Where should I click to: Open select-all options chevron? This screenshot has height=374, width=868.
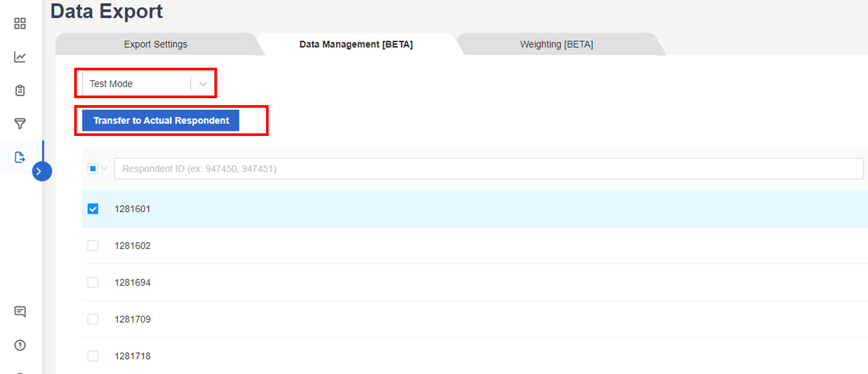click(104, 169)
